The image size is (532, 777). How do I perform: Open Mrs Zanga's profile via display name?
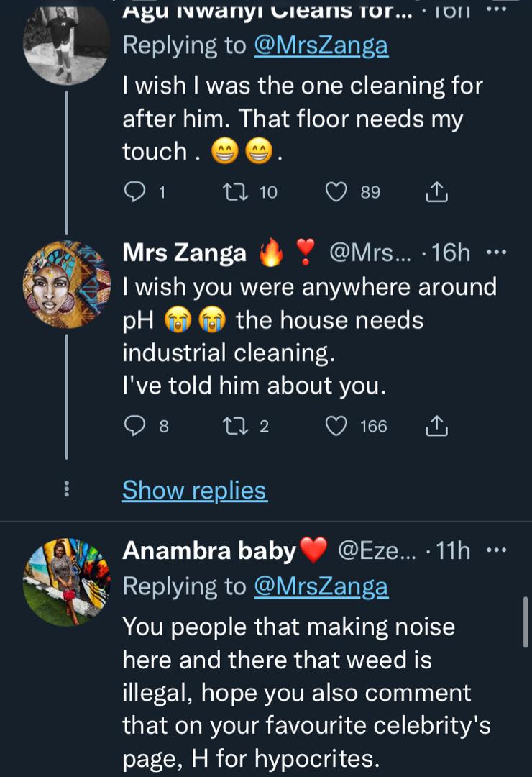184,253
